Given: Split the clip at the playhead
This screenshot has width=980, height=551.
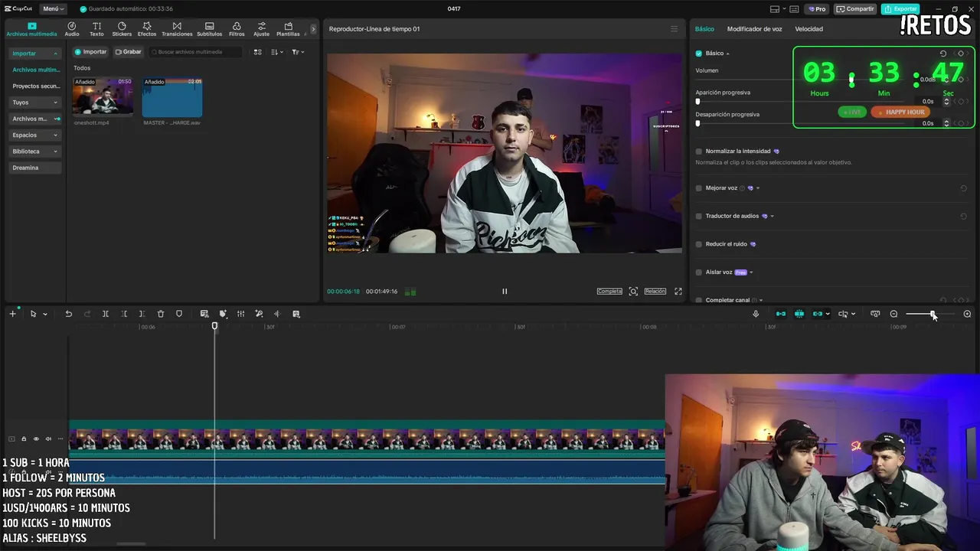Looking at the screenshot, I should (106, 314).
